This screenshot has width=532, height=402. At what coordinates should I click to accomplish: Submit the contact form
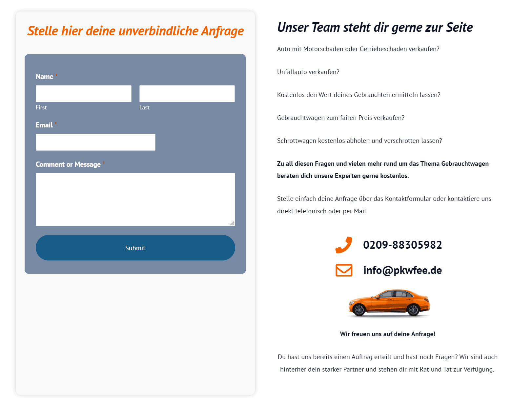[x=135, y=248]
